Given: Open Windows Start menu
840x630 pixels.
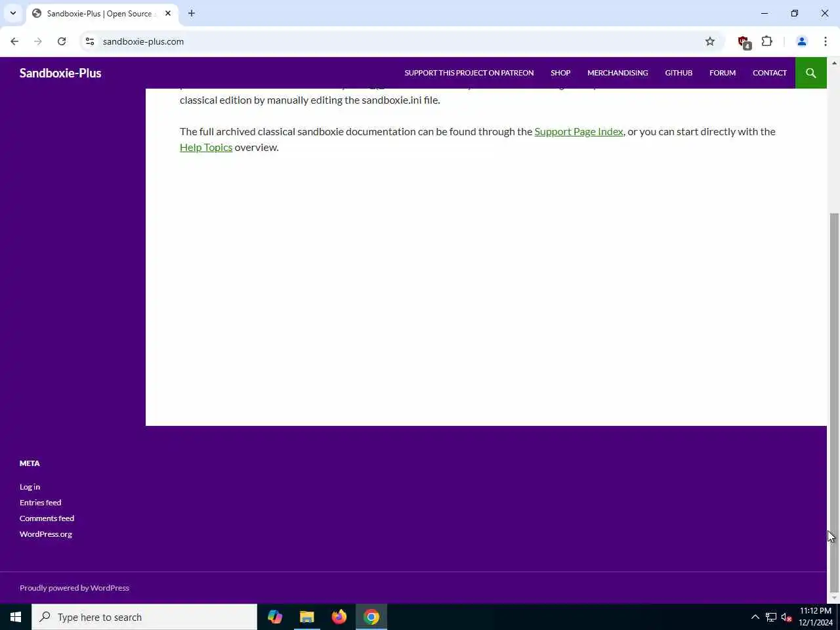Looking at the screenshot, I should coord(16,617).
